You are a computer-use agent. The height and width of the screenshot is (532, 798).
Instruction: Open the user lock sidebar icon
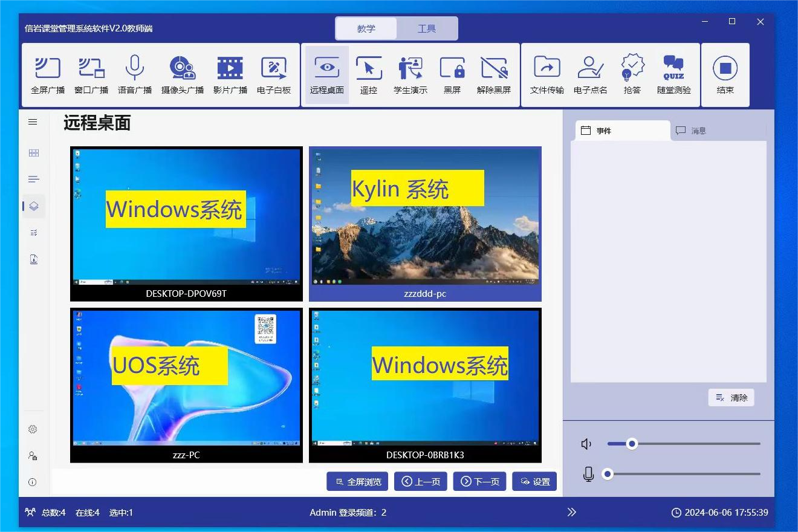point(33,456)
